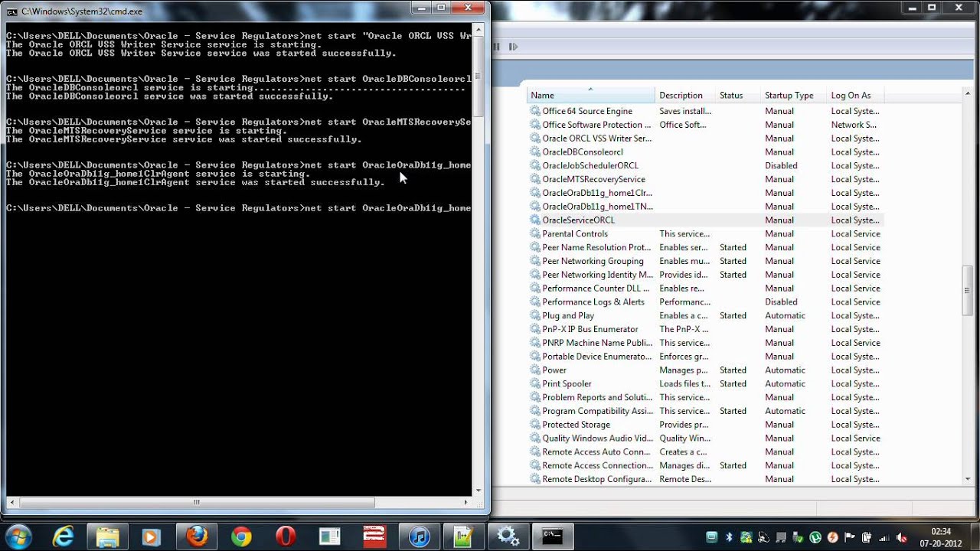Click the cmd horizontal scrollbar thumb
The image size is (980, 551).
point(197,502)
